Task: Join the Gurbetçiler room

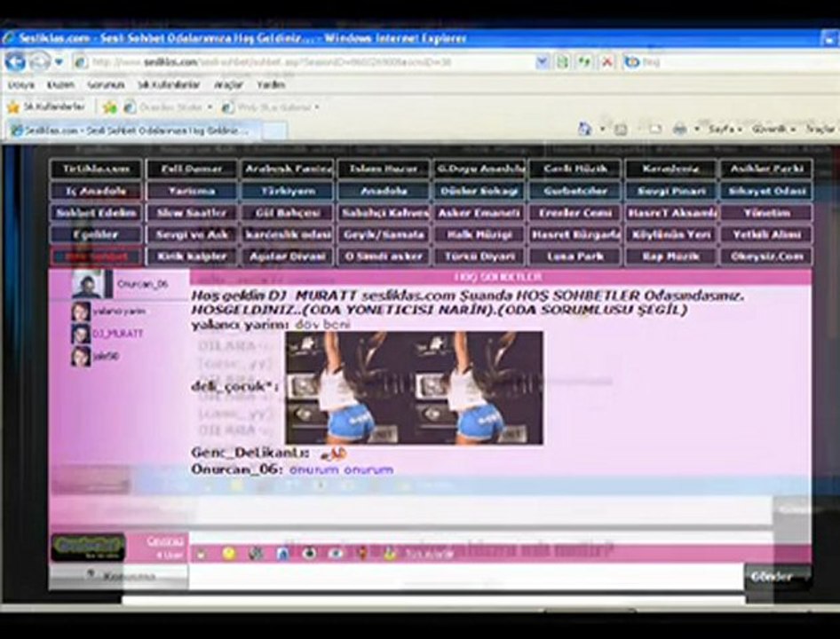Action: tap(575, 191)
